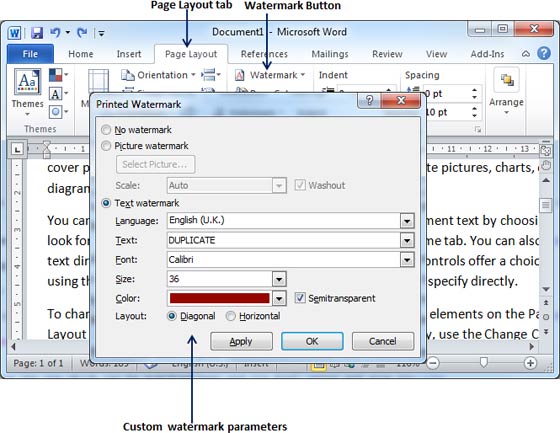Screen dimensions: 560x433
Task: Click the dialog help question mark button
Action: (x=369, y=100)
